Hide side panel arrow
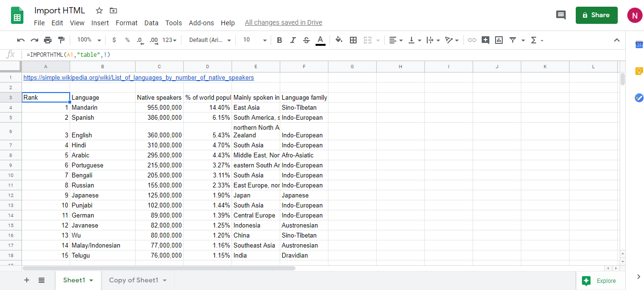This screenshot has height=290, width=644. (x=639, y=277)
